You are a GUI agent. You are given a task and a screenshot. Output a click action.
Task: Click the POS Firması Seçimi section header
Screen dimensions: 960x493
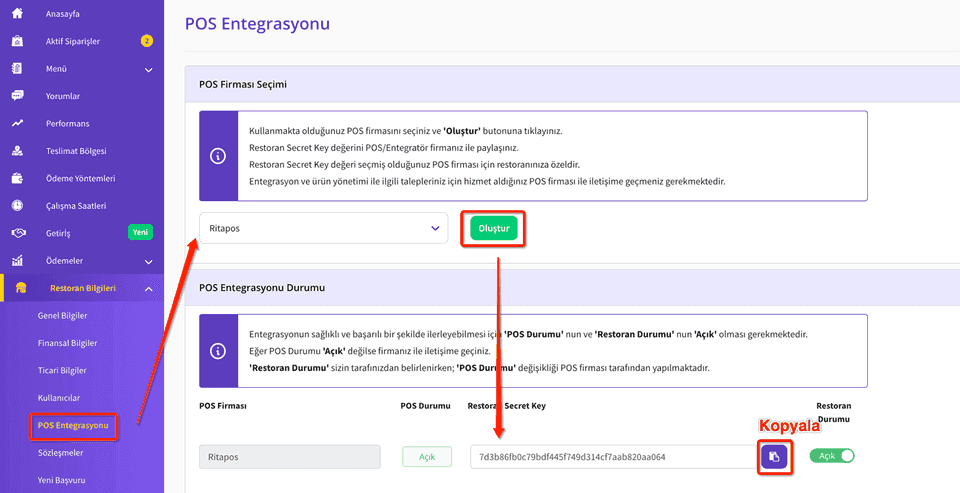pyautogui.click(x=243, y=85)
